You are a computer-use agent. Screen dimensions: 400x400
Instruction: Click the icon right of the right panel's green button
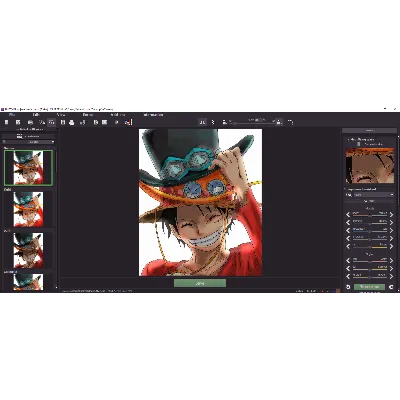click(x=391, y=287)
